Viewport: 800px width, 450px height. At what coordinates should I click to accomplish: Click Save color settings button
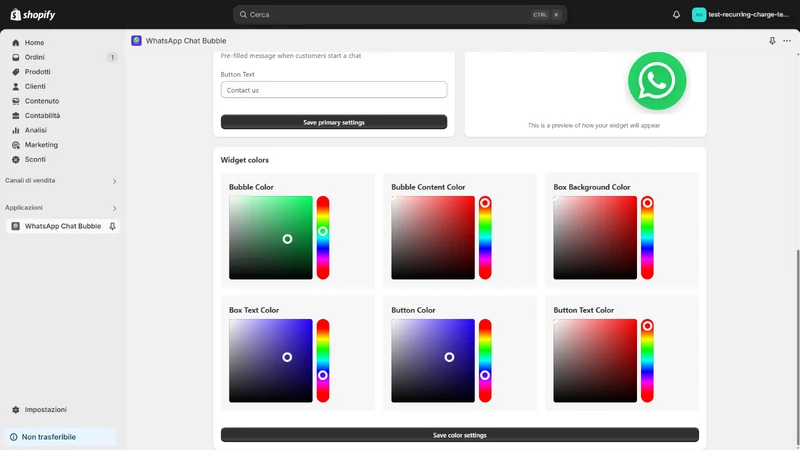460,435
